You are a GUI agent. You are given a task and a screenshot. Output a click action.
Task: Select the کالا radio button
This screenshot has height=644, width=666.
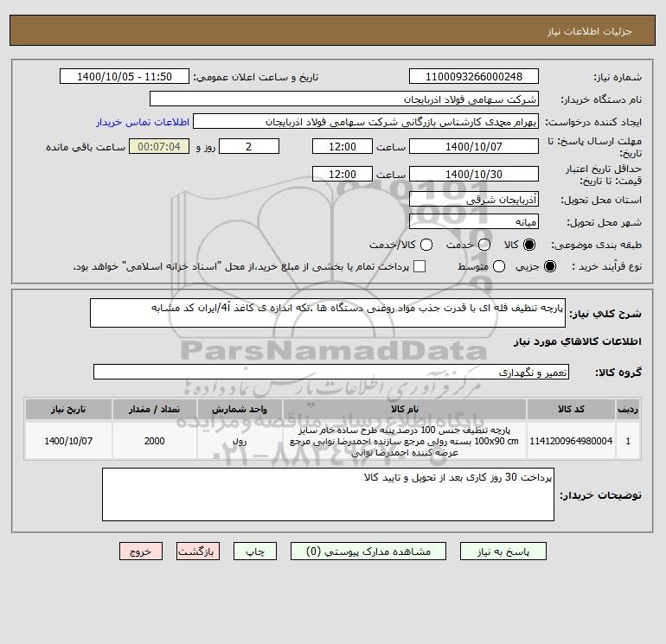click(529, 245)
